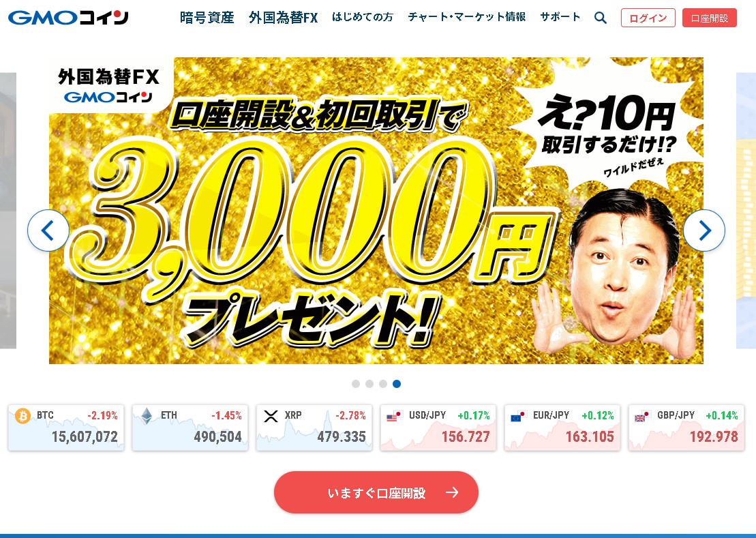756x538 pixels.
Task: Open the サポート menu item
Action: click(x=560, y=17)
